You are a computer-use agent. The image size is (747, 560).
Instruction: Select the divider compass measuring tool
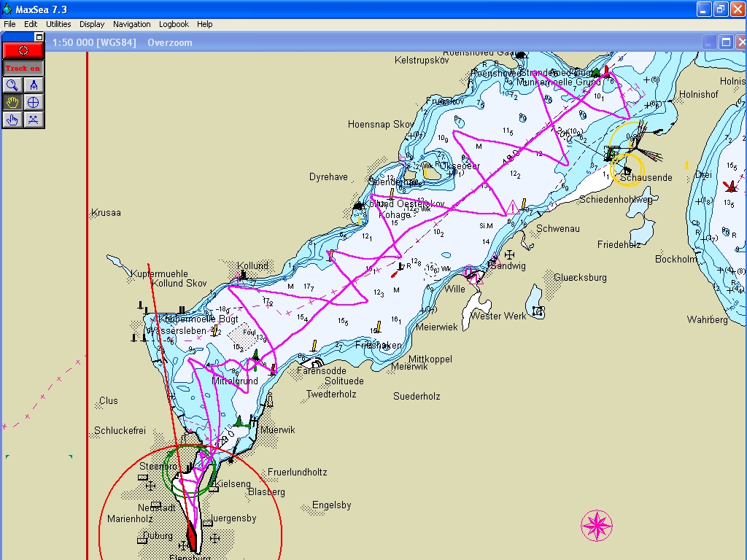click(34, 85)
